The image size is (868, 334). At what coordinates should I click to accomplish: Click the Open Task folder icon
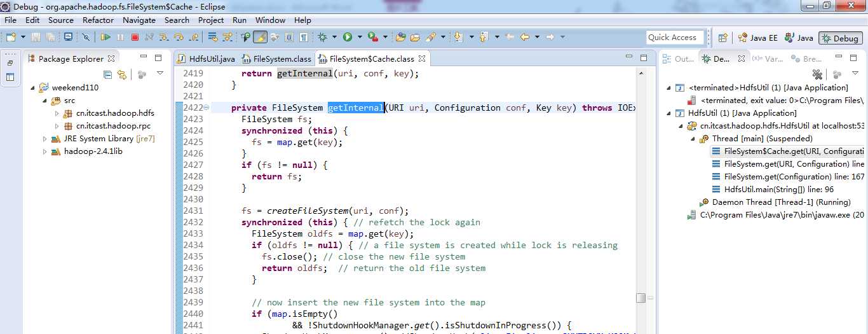(x=415, y=38)
